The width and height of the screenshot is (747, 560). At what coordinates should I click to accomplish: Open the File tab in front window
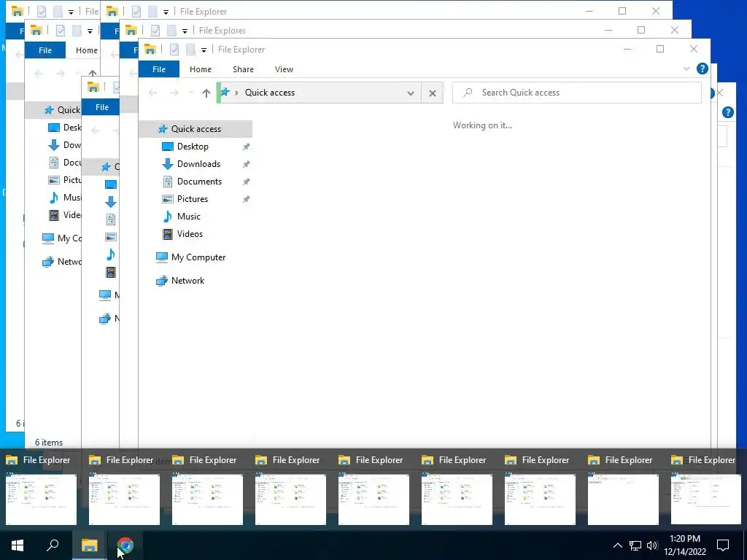[x=158, y=69]
